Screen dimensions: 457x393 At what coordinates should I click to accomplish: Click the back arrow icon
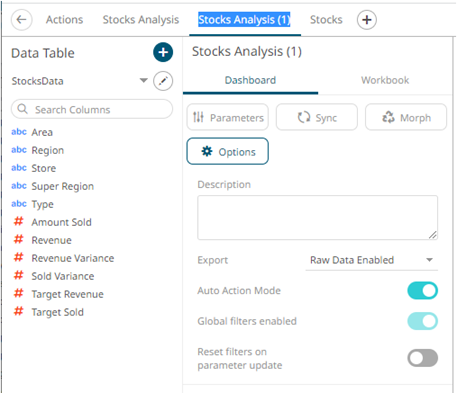pyautogui.click(x=22, y=20)
